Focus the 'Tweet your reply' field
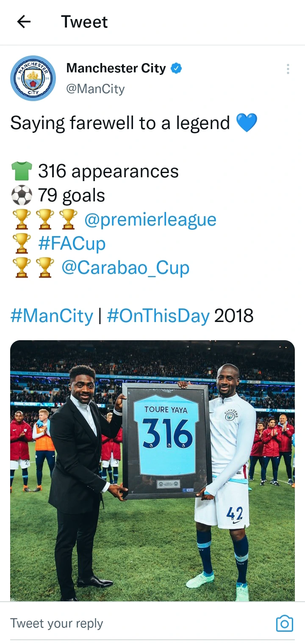The width and height of the screenshot is (305, 644). point(127,623)
